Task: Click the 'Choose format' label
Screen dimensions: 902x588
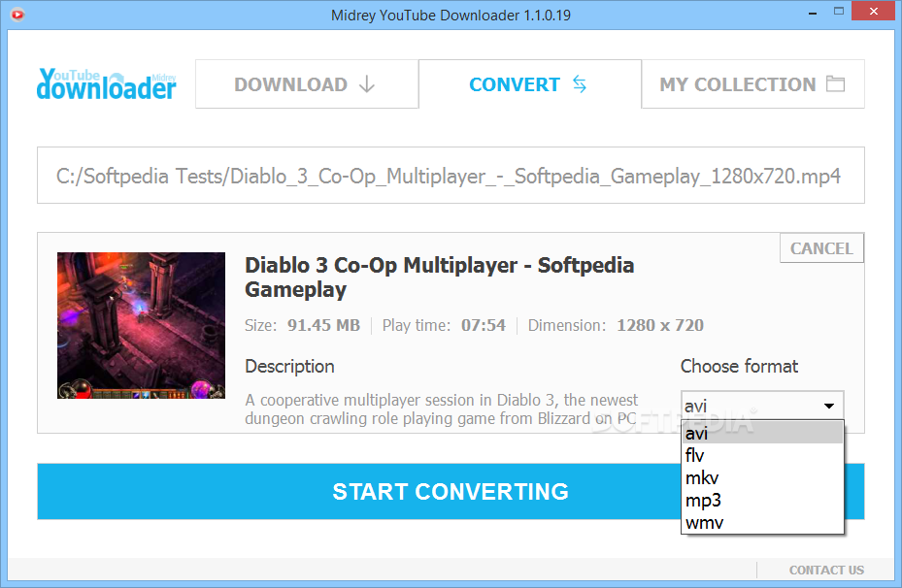Action: tap(739, 366)
